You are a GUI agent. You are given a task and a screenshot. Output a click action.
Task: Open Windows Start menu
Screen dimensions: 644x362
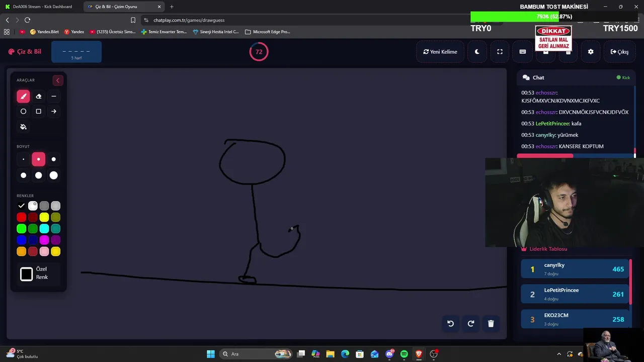211,354
